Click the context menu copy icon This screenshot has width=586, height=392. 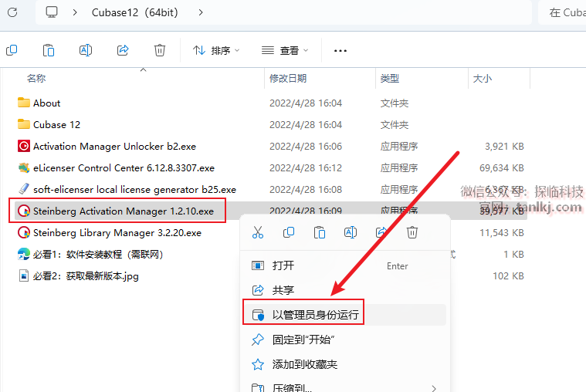[289, 232]
